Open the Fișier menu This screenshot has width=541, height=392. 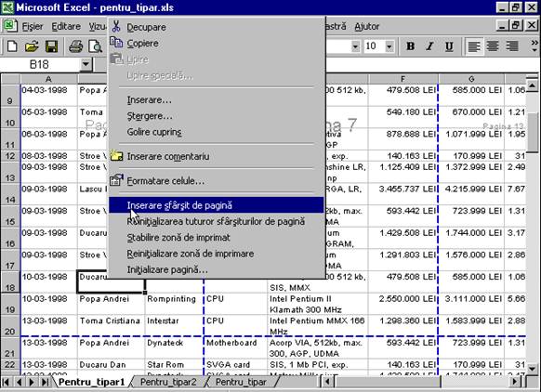(x=33, y=27)
